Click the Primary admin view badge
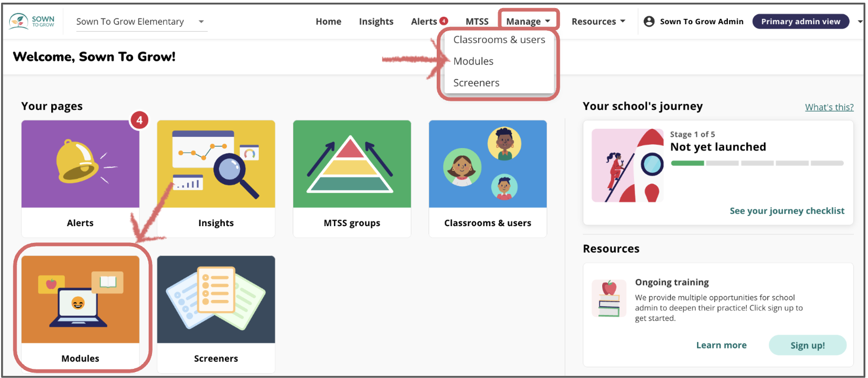 click(800, 22)
